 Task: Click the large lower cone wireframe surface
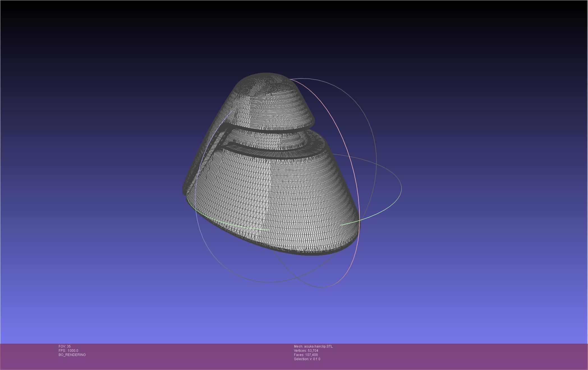pos(278,196)
